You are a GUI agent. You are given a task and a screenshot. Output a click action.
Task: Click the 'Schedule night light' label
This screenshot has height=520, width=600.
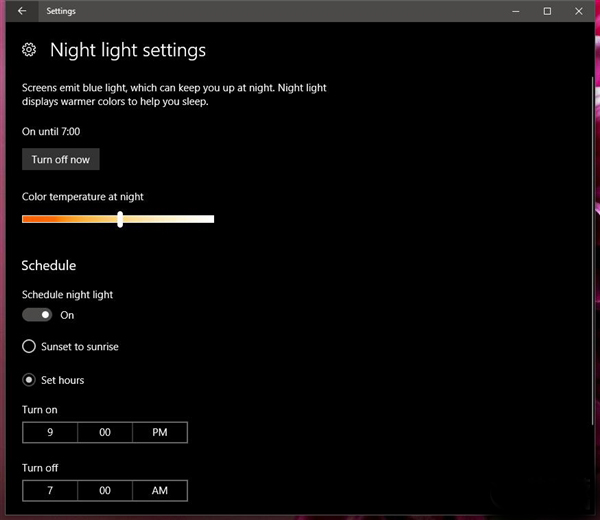coord(67,295)
